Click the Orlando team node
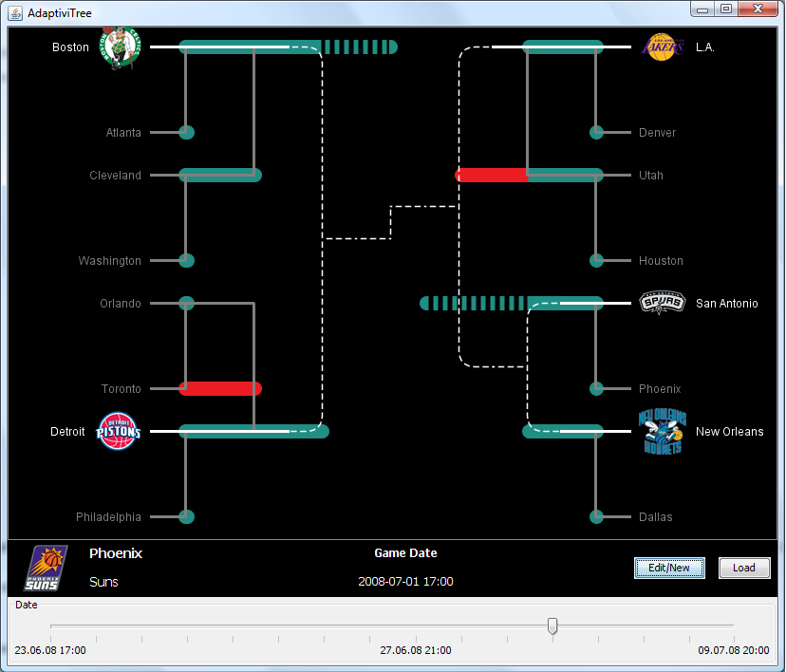786x672 pixels. pos(186,303)
